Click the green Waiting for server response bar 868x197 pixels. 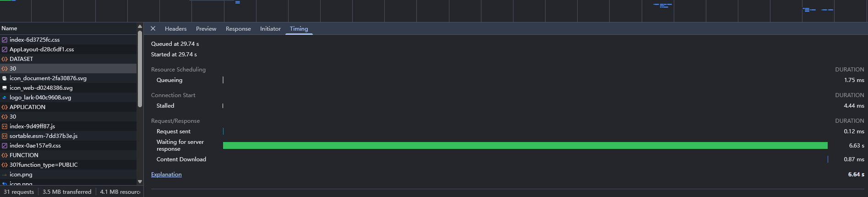click(525, 146)
